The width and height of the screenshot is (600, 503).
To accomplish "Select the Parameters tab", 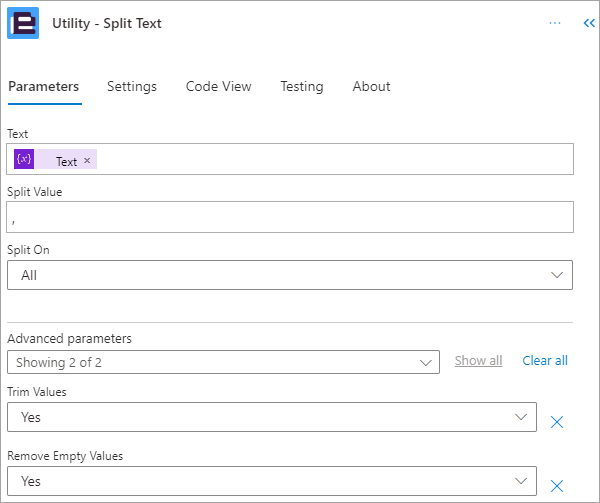I will pos(44,86).
